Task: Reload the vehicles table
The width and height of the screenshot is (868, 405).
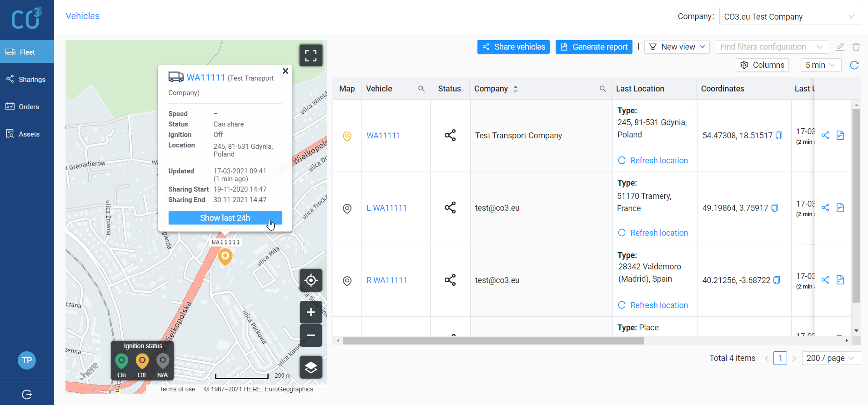Action: click(x=854, y=65)
